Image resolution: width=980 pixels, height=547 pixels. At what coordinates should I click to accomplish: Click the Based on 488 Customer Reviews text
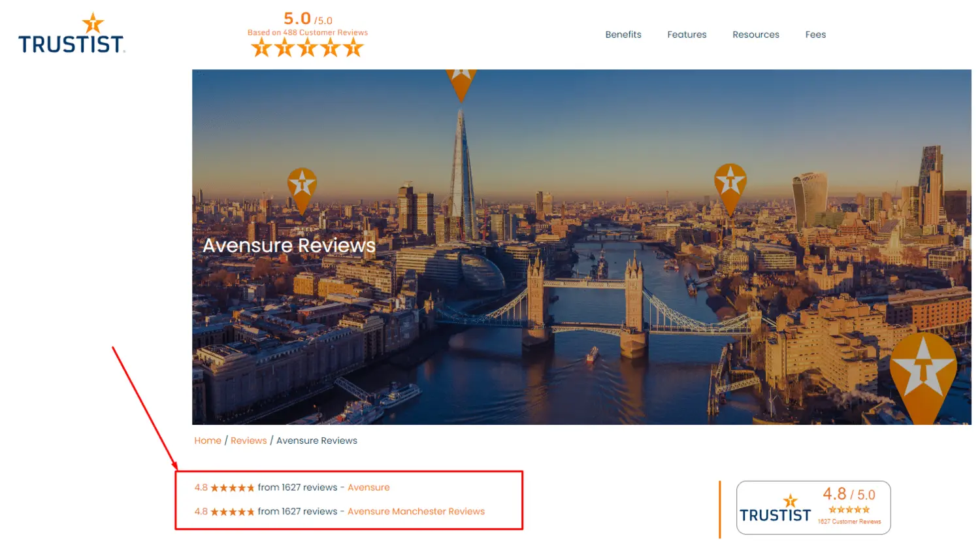tap(308, 31)
